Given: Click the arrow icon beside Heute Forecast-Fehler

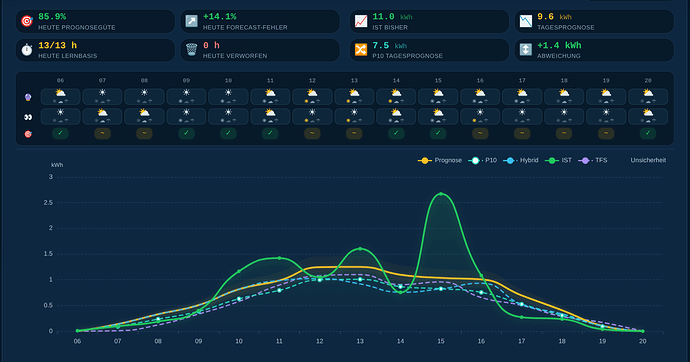Looking at the screenshot, I should point(191,21).
